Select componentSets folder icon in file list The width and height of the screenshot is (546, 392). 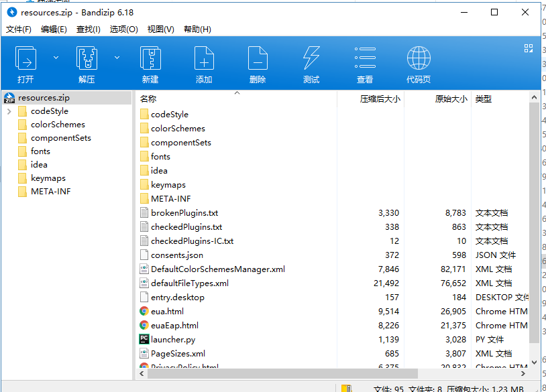click(144, 143)
